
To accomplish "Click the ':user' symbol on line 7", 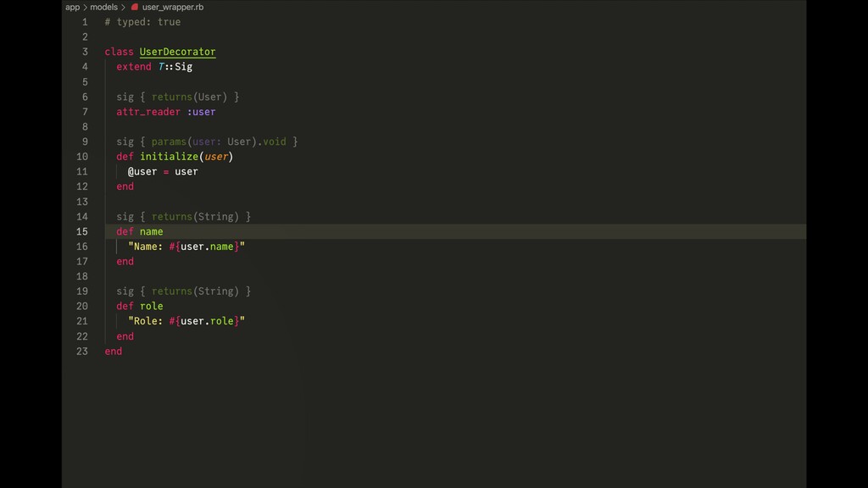I will point(201,112).
